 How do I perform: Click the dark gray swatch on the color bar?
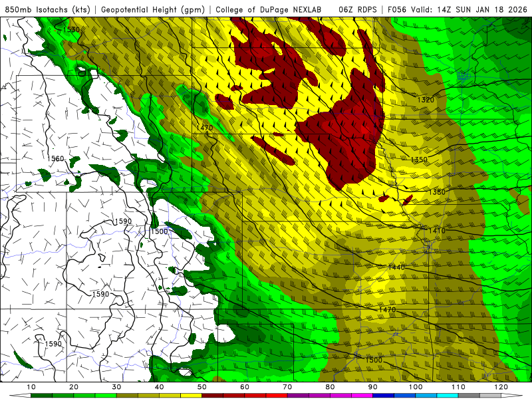click(469, 396)
